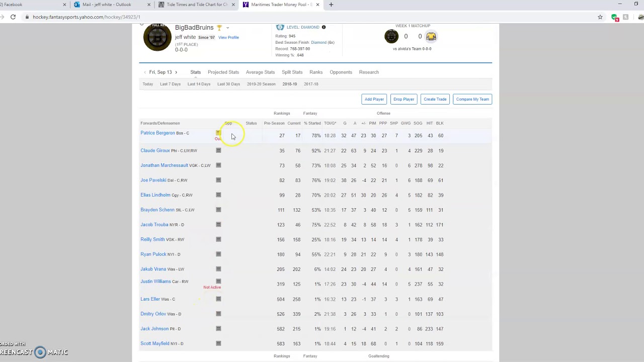Go to the previous day before Fri, Sep 13
The height and width of the screenshot is (362, 644).
pos(145,72)
